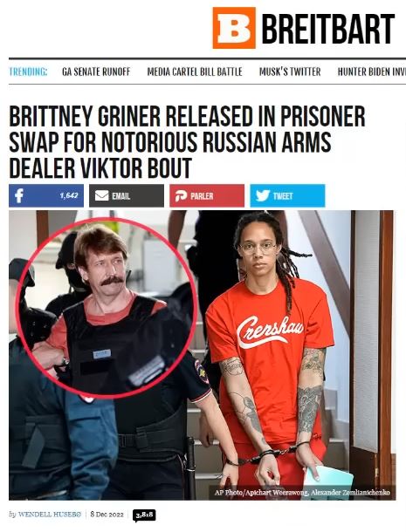Viewport: 406px width, 532px height.
Task: Click the Twitter bird icon
Action: [x=263, y=195]
